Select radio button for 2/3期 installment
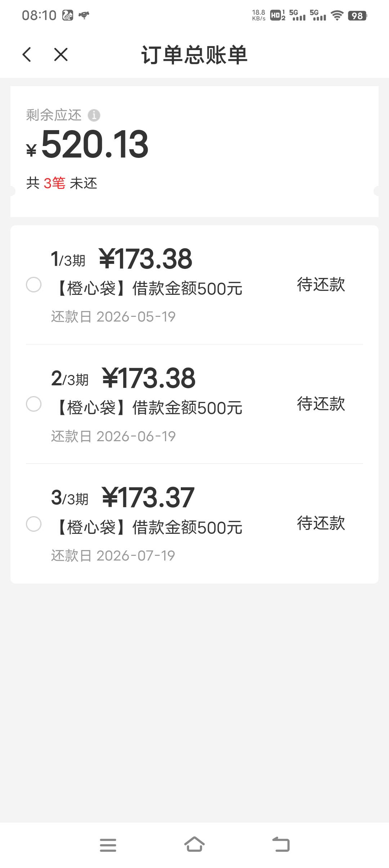 (34, 404)
